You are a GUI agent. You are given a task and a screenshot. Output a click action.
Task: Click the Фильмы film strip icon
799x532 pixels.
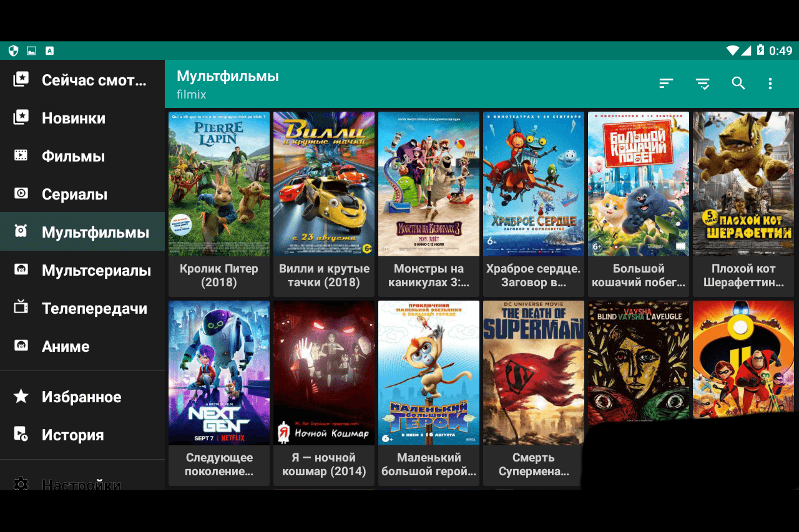(21, 155)
